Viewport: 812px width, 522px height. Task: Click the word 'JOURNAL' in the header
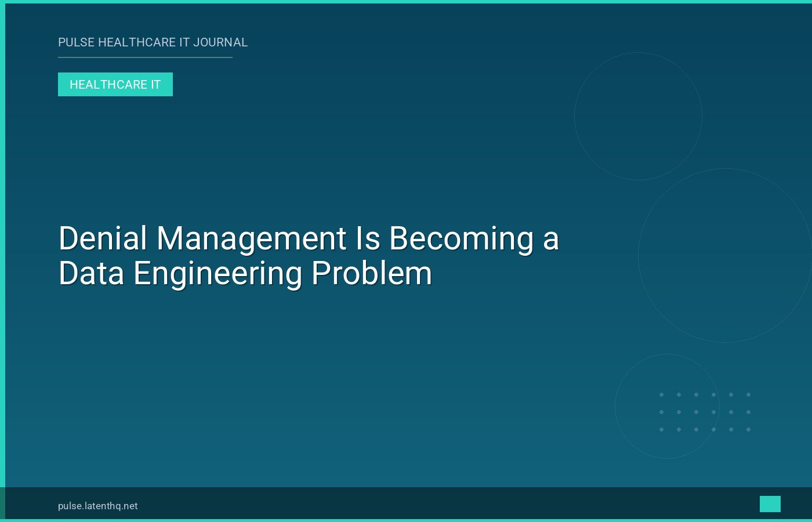tap(220, 42)
